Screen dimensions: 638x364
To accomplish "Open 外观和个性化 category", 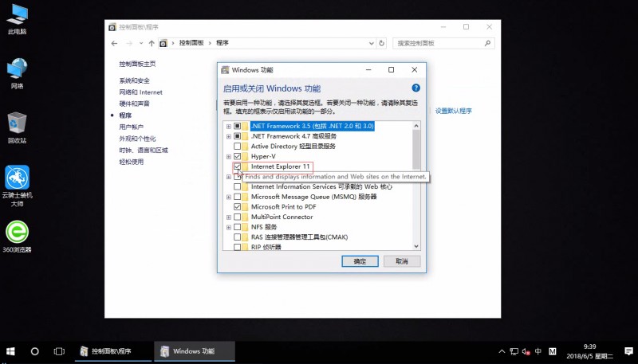I will coord(137,139).
